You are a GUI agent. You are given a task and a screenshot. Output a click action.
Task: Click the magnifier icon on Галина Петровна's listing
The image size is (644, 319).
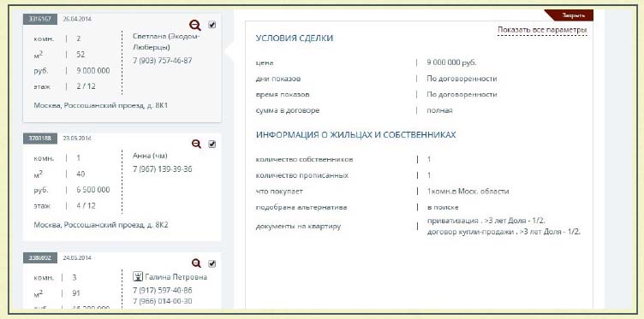[196, 263]
